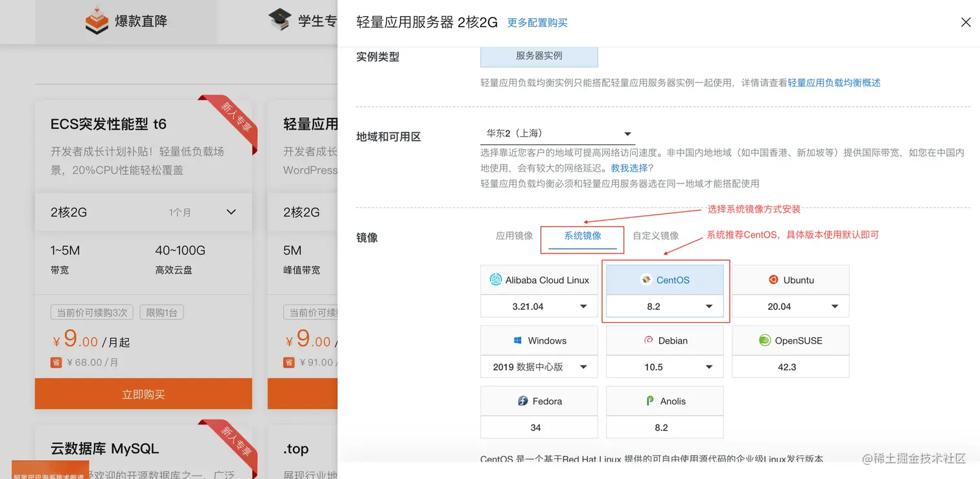980x479 pixels.
Task: Click the 40~100G 高效云盘 spec text
Action: click(180, 259)
